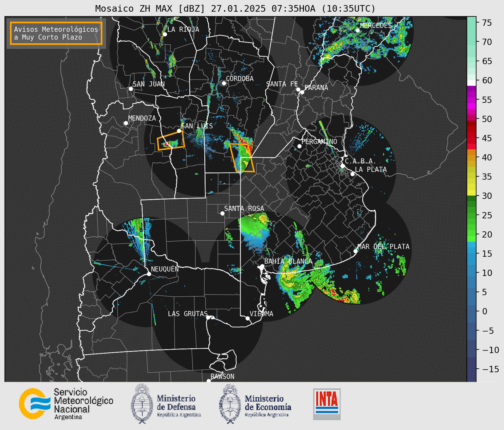
Task: Click the 60 dBZ white color band
Action: 471,83
